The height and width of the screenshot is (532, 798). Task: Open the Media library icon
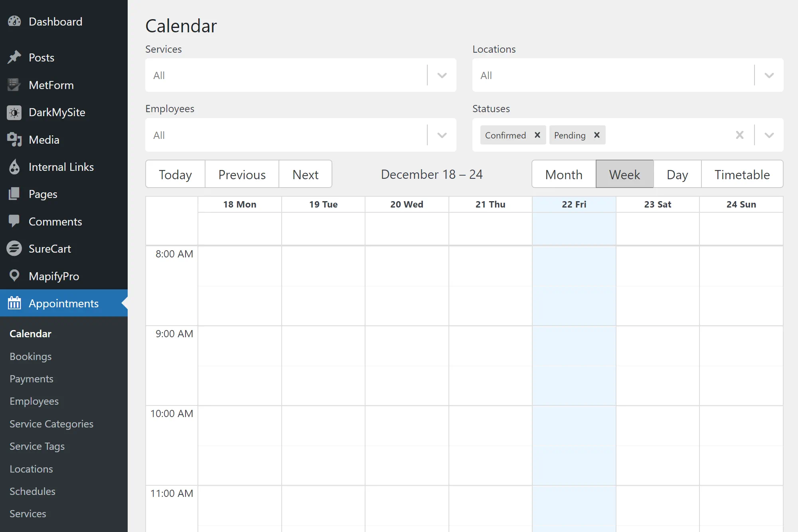15,140
